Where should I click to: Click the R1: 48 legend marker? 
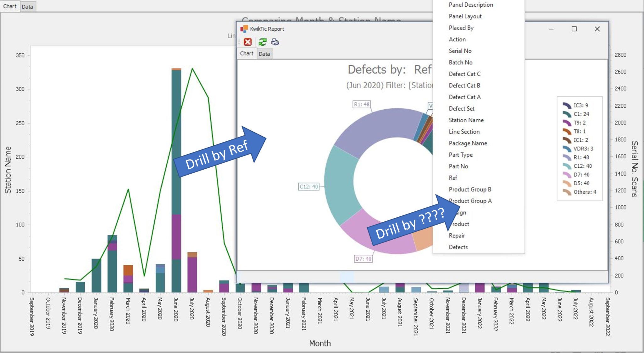coord(567,157)
